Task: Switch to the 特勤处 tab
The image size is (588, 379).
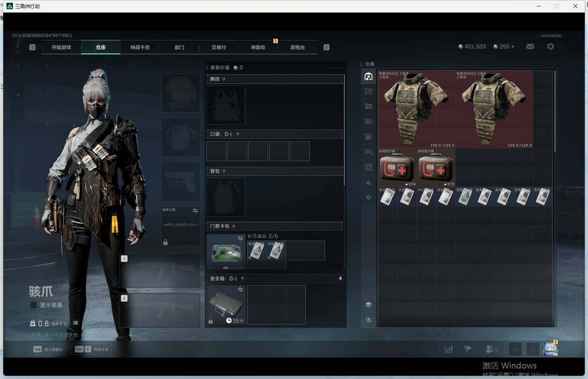Action: 258,47
